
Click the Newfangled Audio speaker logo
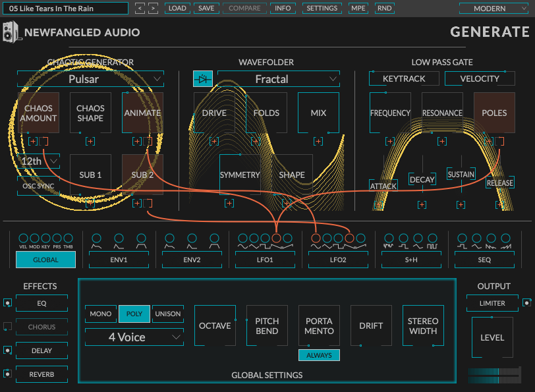coord(11,32)
